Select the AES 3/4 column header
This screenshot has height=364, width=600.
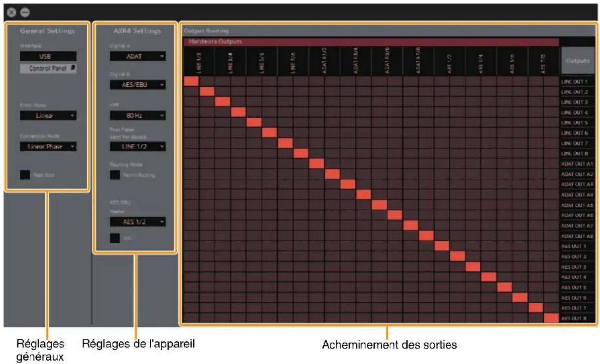(481, 61)
